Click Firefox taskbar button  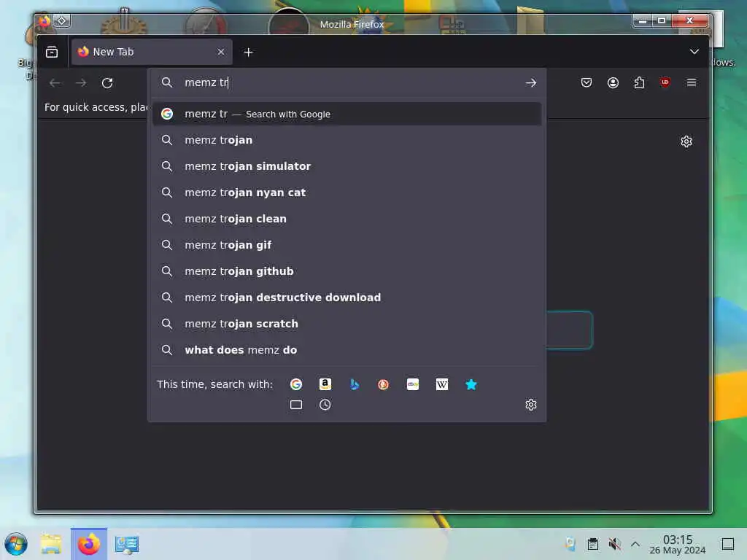point(89,544)
